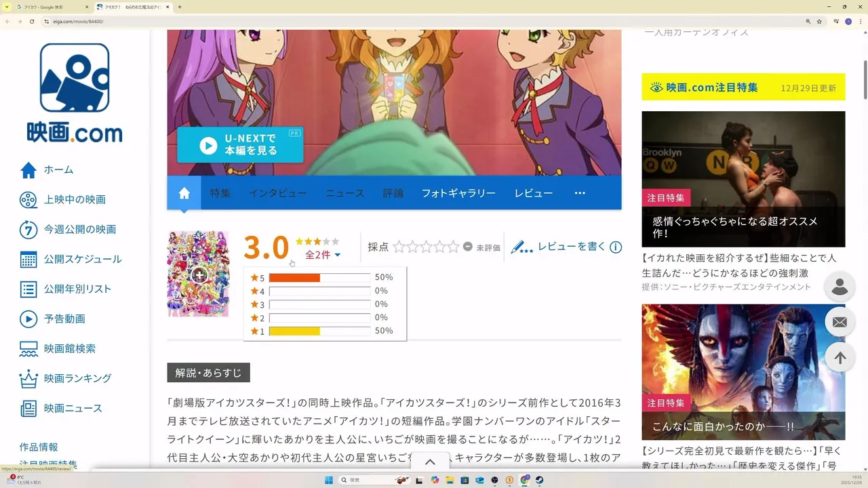Viewport: 868px width, 488px height.
Task: Rate the movie with the fifth star
Action: (453, 247)
